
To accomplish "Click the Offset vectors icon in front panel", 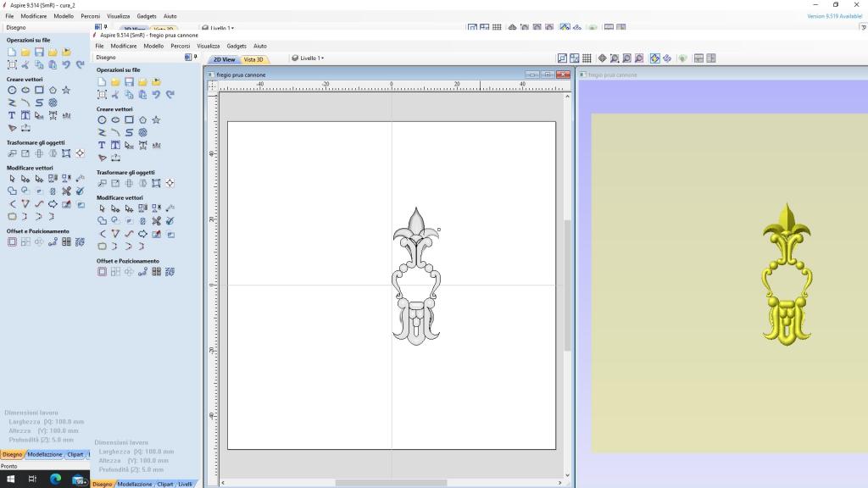I will (x=102, y=272).
